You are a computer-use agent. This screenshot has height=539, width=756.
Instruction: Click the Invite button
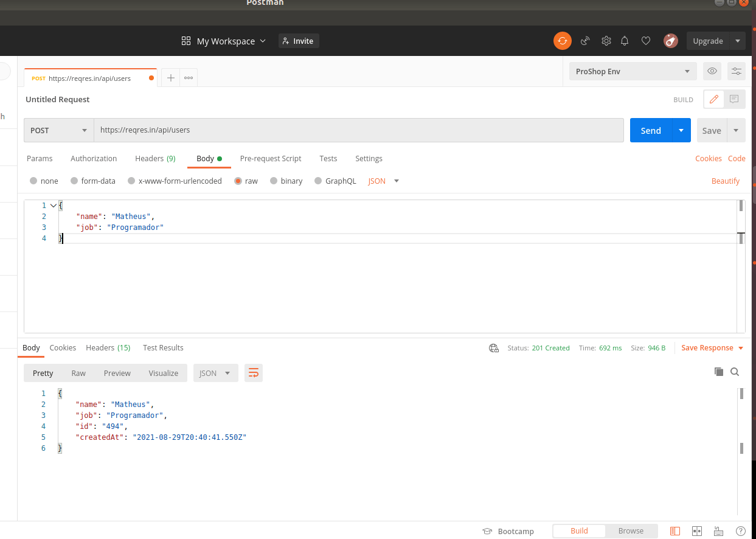pos(299,41)
